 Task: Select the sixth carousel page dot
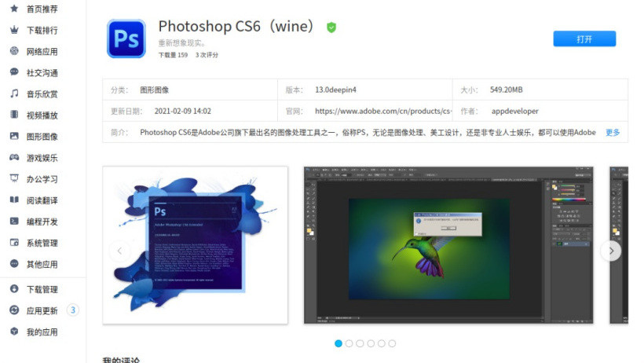[x=392, y=343]
